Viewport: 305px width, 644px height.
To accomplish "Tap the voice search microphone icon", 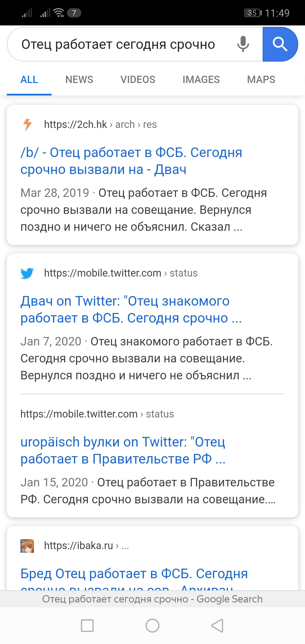I will click(x=243, y=44).
